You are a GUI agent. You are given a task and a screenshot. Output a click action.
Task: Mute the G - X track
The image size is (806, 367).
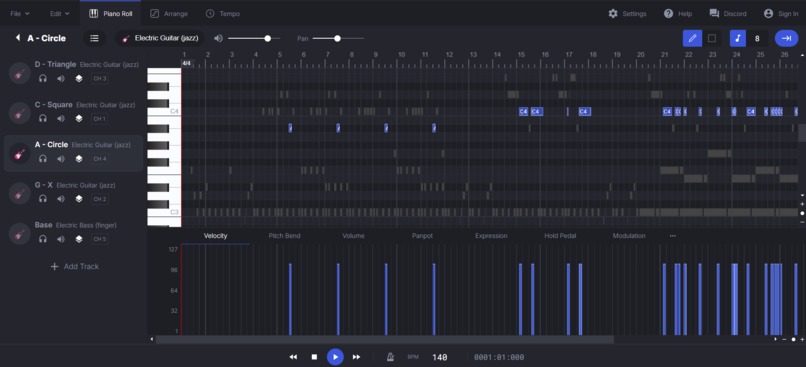[61, 199]
